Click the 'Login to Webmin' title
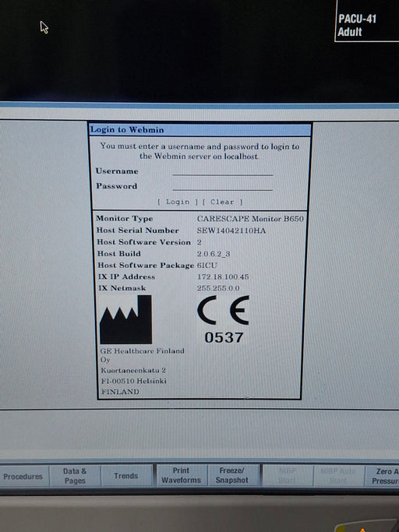Viewport: 399px width, 532px height. click(127, 129)
